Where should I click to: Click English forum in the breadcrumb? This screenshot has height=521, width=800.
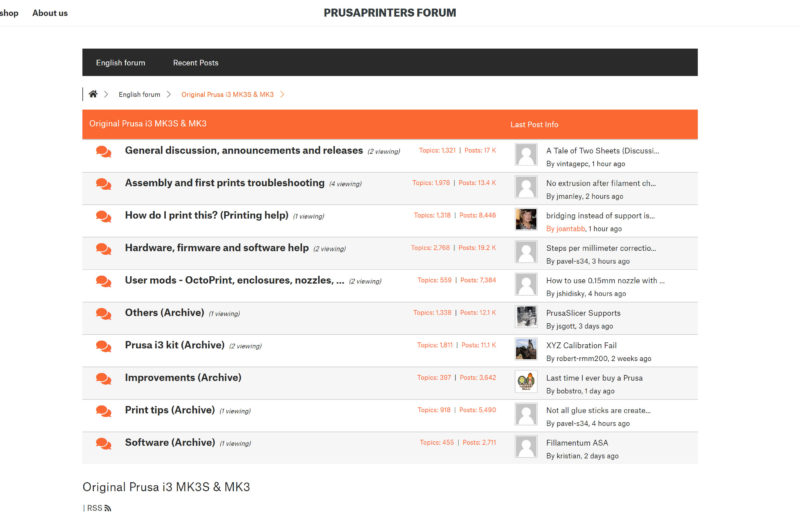pyautogui.click(x=139, y=94)
